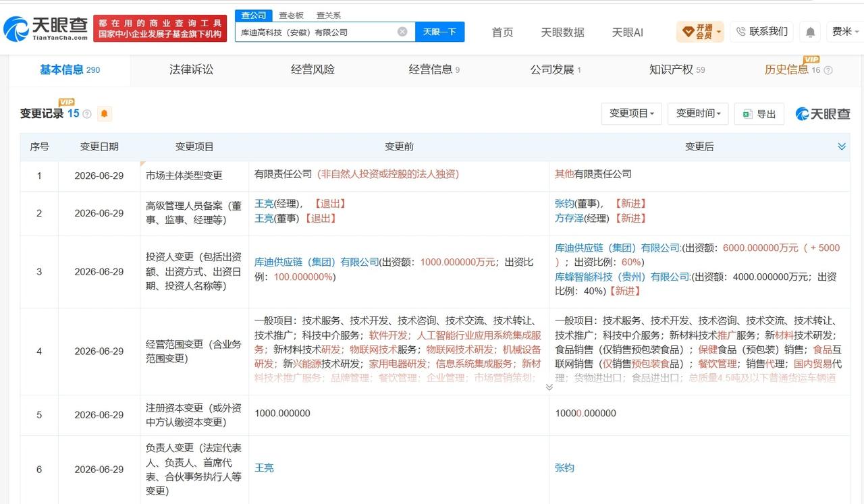The image size is (864, 504).
Task: Click the TianYanCha logo at top left
Action: pyautogui.click(x=46, y=28)
